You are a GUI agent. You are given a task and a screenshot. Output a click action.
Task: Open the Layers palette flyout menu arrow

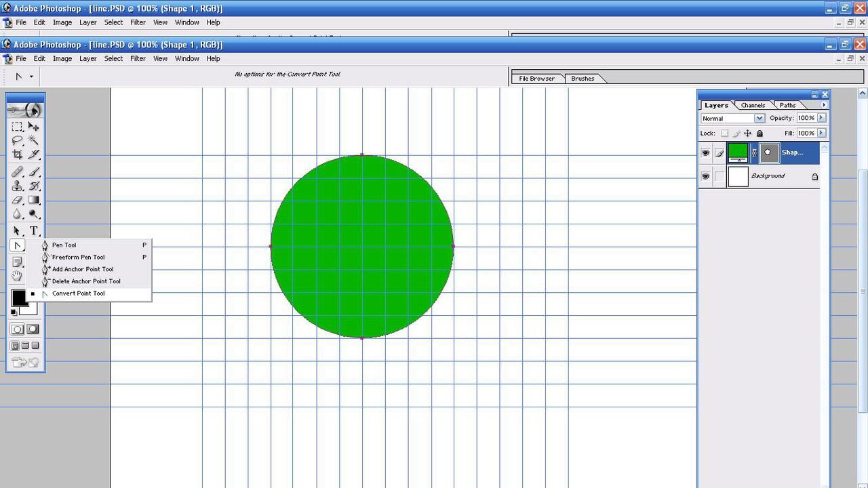point(824,105)
